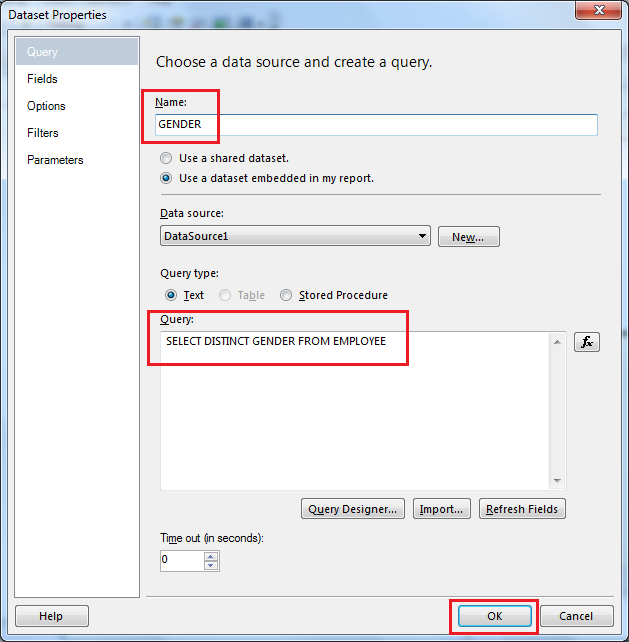Click the Help button

click(x=52, y=616)
